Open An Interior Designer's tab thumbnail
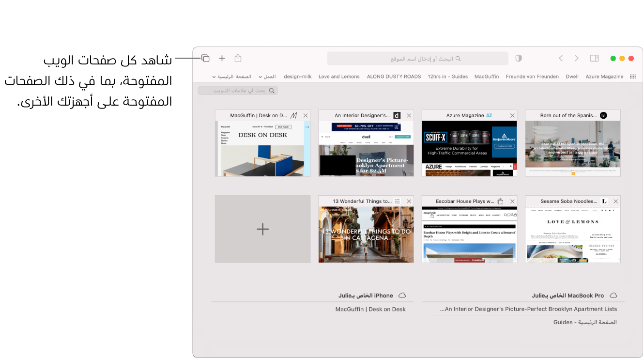This screenshot has height=358, width=644. tap(366, 149)
